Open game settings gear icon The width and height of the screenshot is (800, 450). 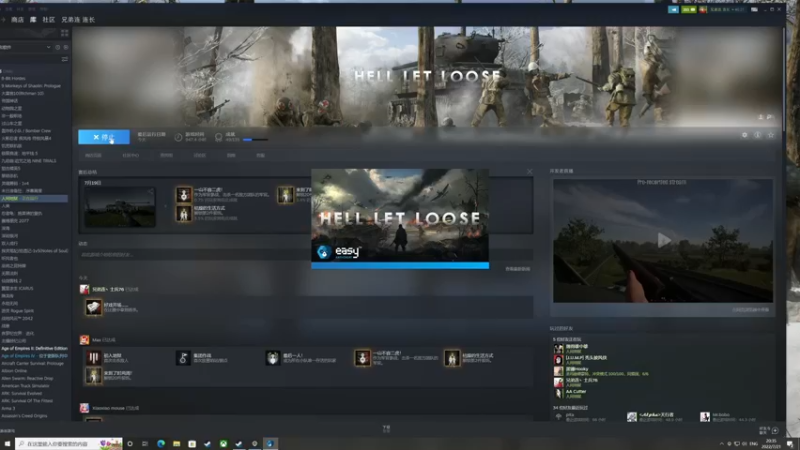[744, 135]
